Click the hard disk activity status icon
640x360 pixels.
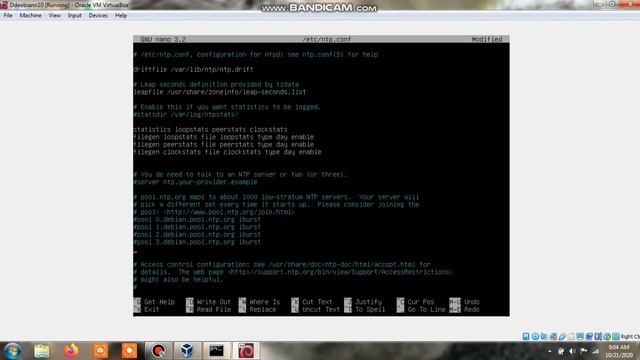coord(526,336)
